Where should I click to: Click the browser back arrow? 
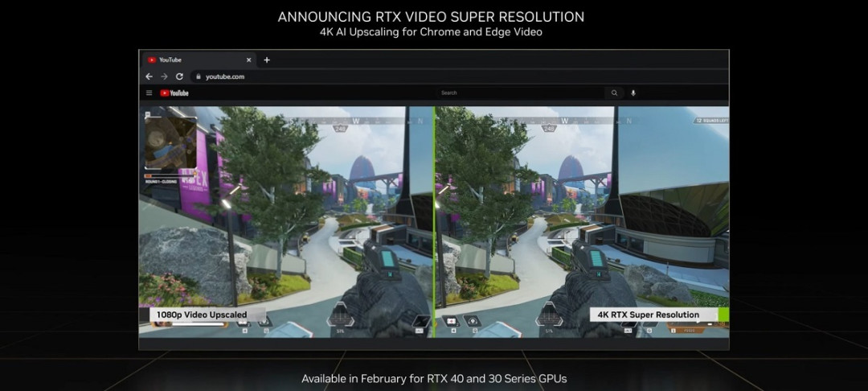tap(149, 76)
